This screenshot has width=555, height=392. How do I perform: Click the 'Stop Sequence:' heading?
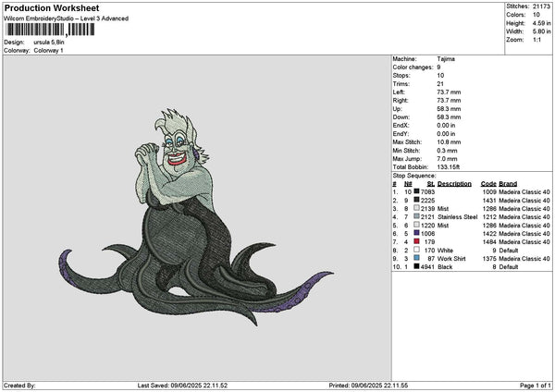414,176
